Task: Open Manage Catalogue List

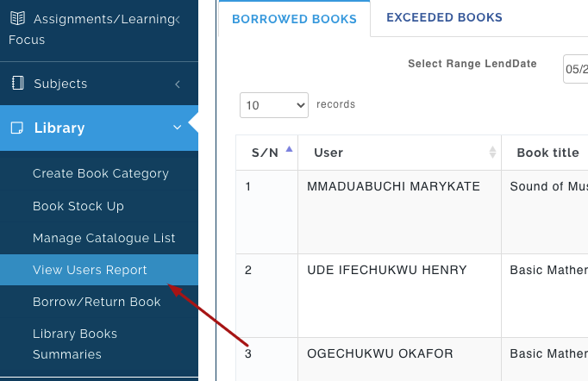Action: pos(103,238)
